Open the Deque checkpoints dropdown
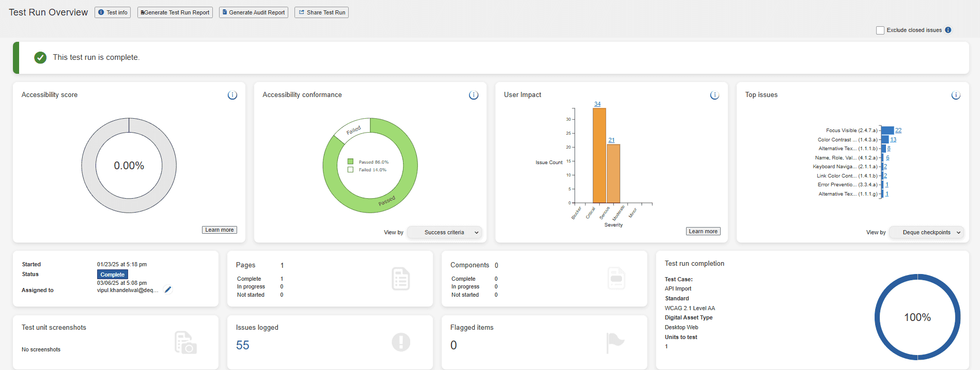980x370 pixels. point(927,232)
